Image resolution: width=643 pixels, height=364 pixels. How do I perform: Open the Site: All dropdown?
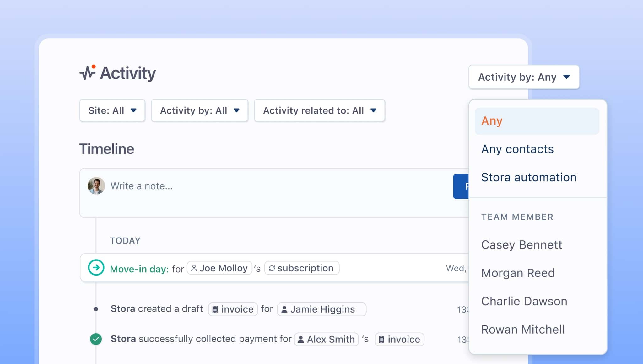[x=112, y=110]
